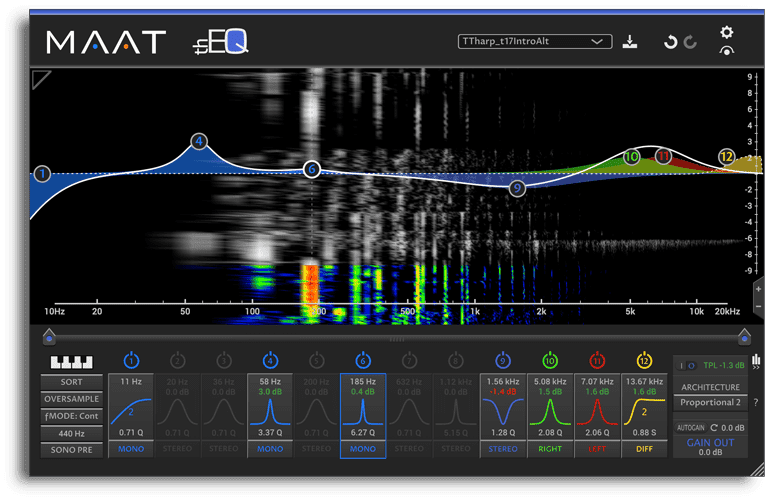Click the save preset download icon
The width and height of the screenshot is (768, 500).
(630, 42)
